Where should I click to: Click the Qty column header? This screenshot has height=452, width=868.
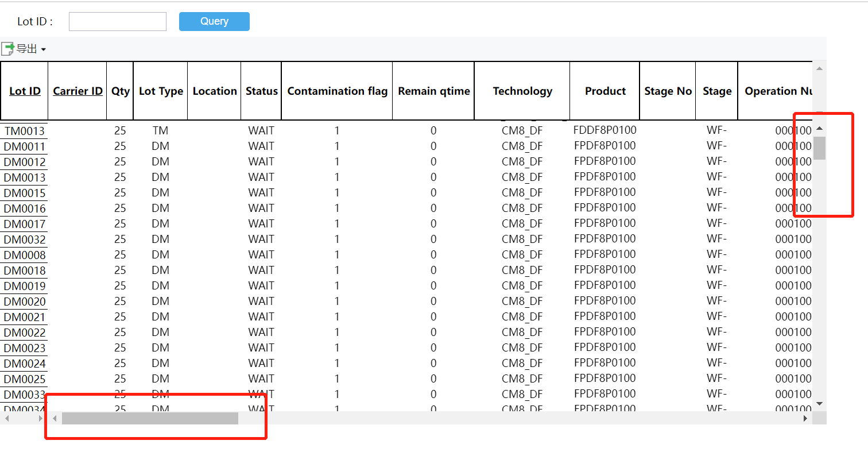120,91
